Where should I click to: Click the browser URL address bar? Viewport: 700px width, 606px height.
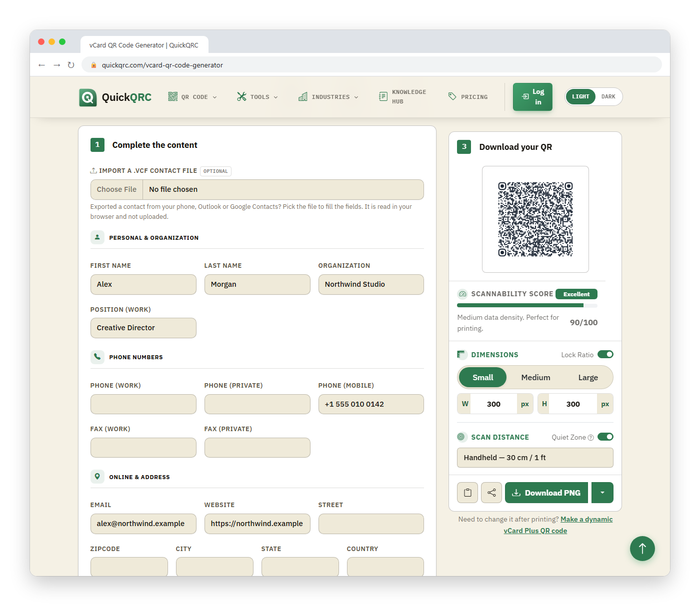[x=371, y=65]
